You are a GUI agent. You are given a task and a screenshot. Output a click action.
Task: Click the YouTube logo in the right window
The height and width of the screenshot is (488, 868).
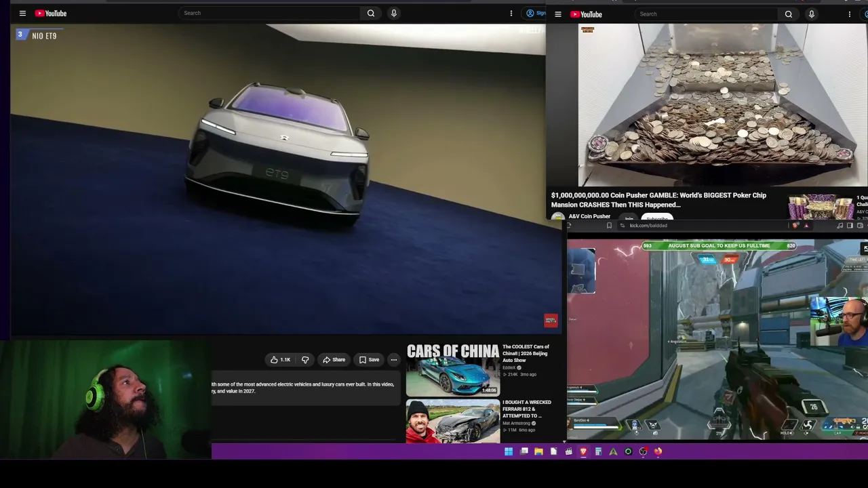(586, 14)
